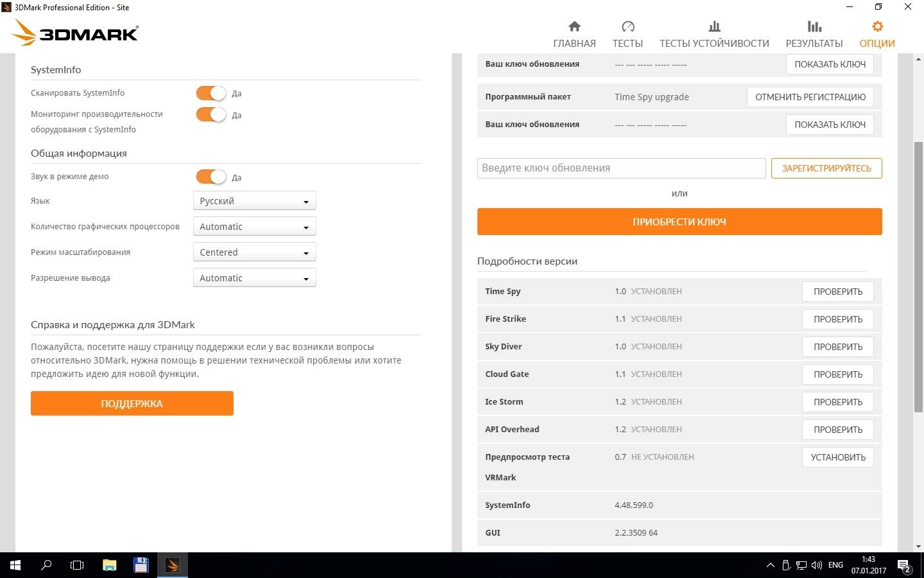Disable Звук в режиме демо switch

click(x=211, y=177)
